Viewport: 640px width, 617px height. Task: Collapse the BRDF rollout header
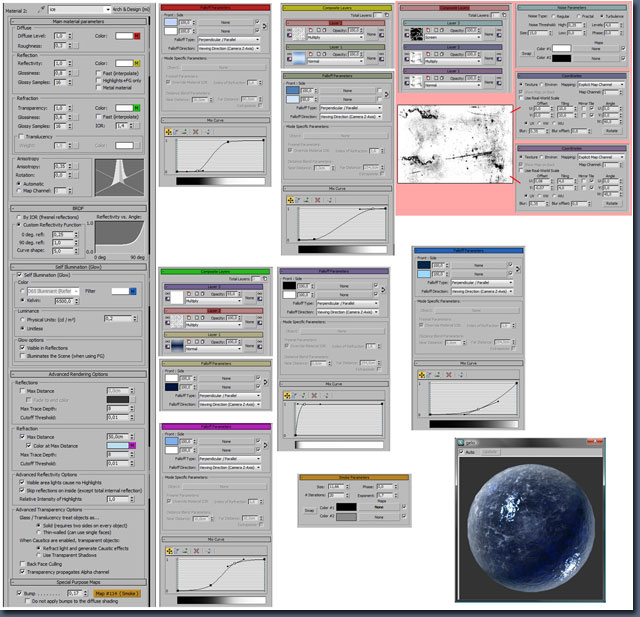click(x=78, y=208)
